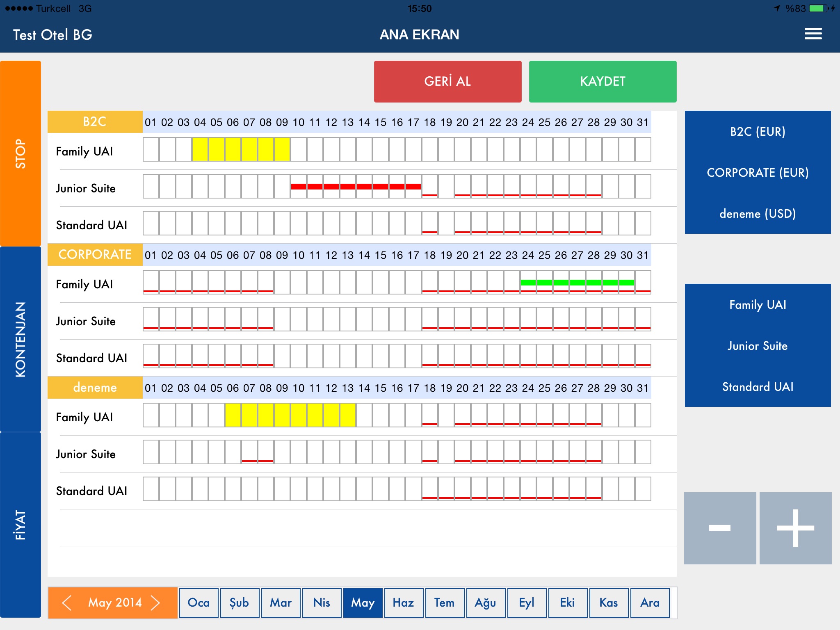Select the Eki month tab
Image resolution: width=840 pixels, height=630 pixels.
[x=568, y=603]
